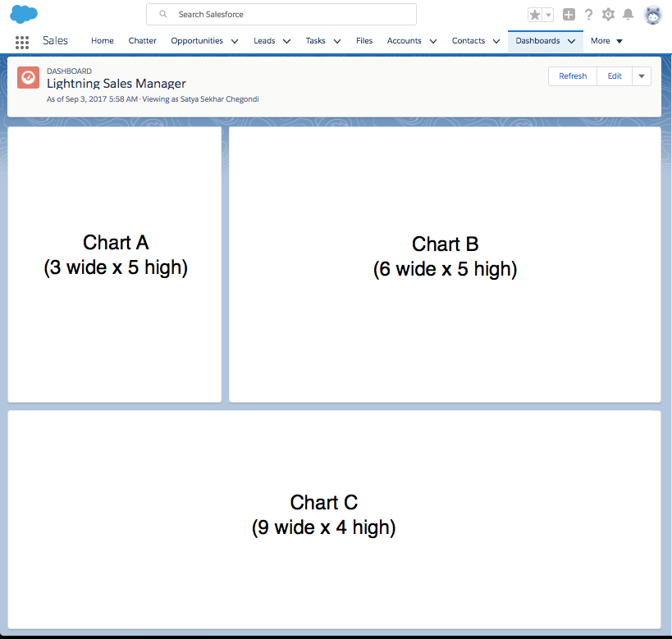
Task: Open the user profile avatar
Action: click(652, 16)
